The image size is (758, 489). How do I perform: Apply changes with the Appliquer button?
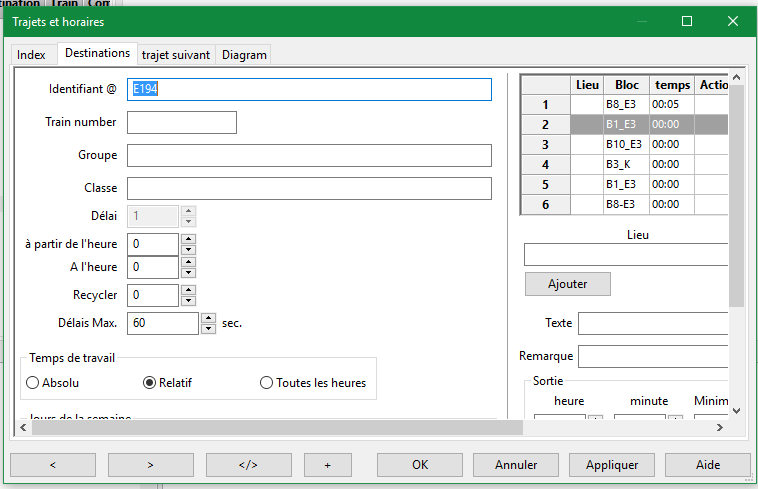click(x=611, y=465)
